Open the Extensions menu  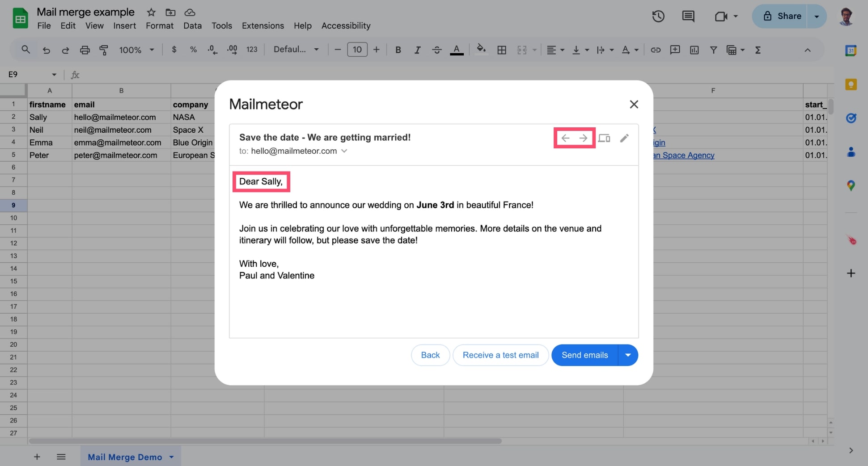[263, 25]
